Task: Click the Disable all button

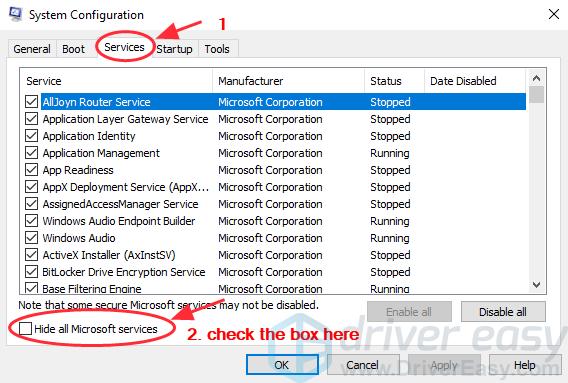Action: 503,312
